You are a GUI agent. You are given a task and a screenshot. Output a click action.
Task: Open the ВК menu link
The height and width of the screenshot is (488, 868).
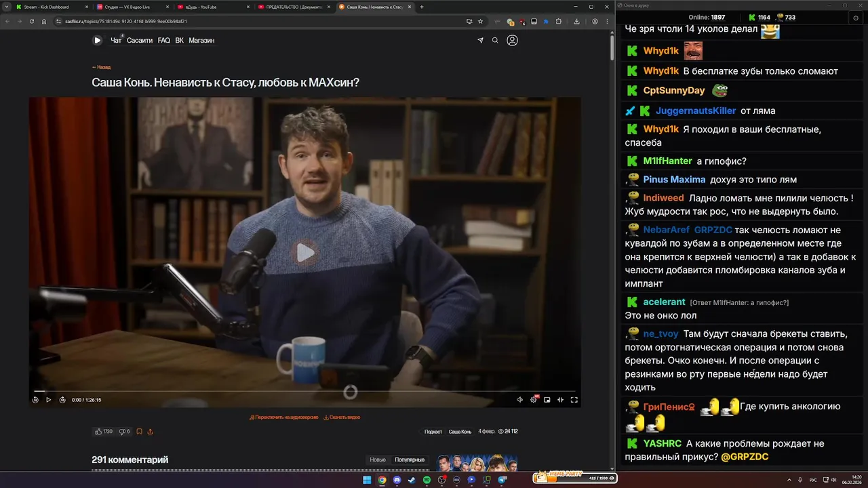click(180, 41)
